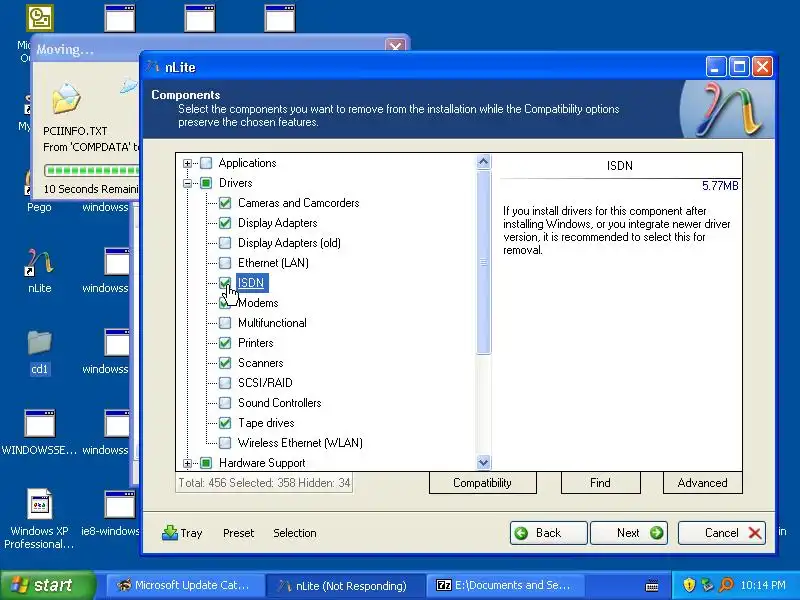Open the Selection menu
The height and width of the screenshot is (600, 800).
point(295,533)
